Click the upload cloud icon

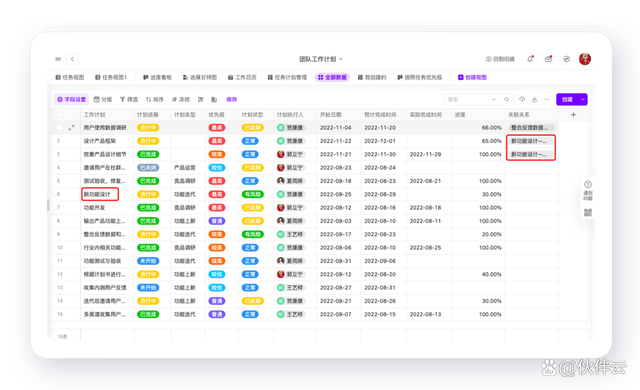point(522,99)
